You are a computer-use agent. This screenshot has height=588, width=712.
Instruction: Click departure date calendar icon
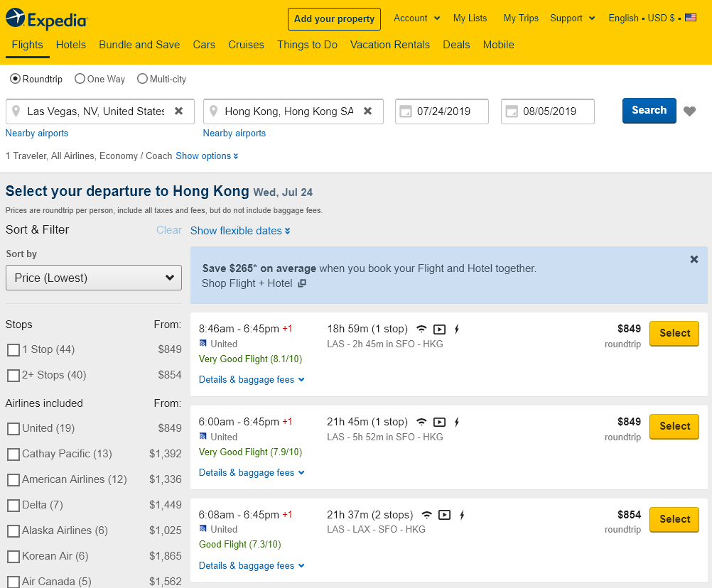click(x=406, y=111)
